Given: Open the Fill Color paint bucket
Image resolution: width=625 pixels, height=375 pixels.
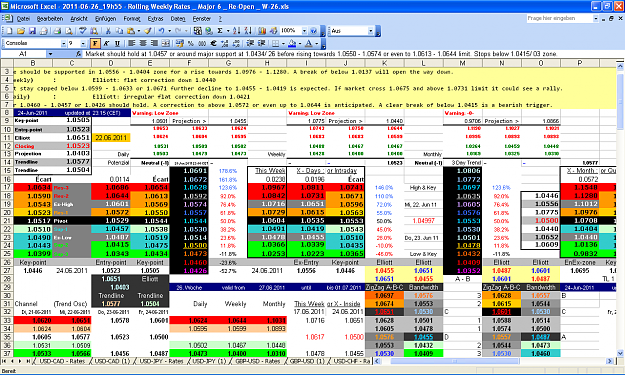Looking at the screenshot, I should (x=292, y=43).
